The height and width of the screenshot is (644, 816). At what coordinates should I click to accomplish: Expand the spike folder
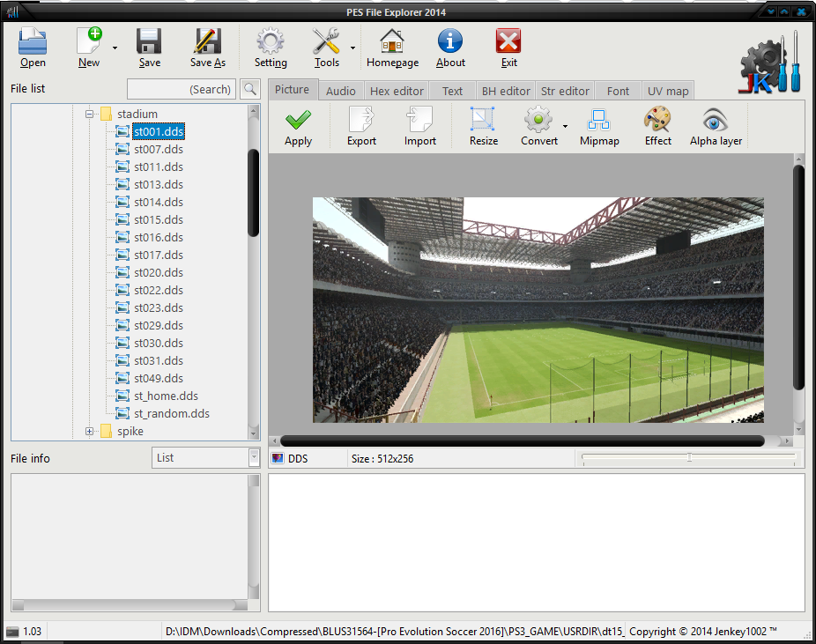[x=89, y=431]
